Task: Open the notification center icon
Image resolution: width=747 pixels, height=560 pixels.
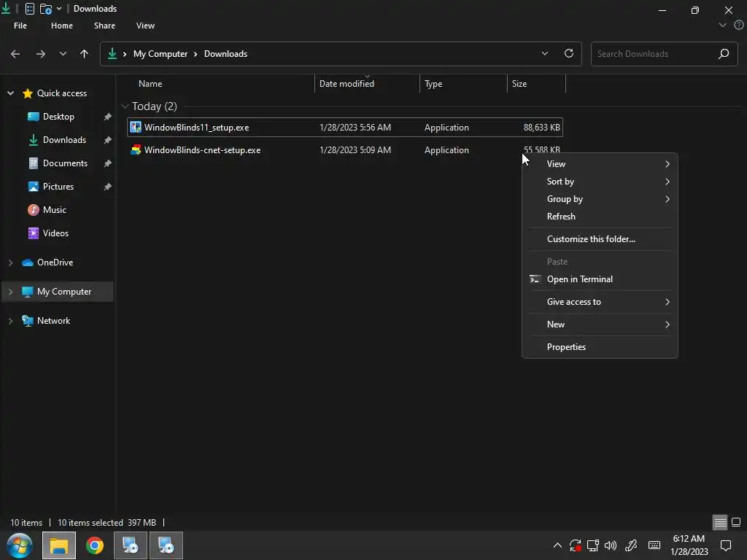Action: 726,545
